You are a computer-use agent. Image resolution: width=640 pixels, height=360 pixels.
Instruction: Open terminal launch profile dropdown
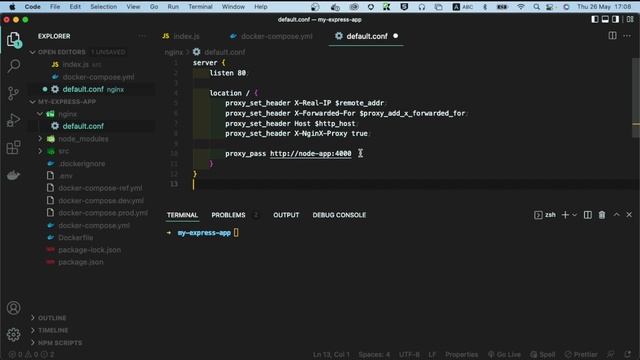[x=574, y=215]
